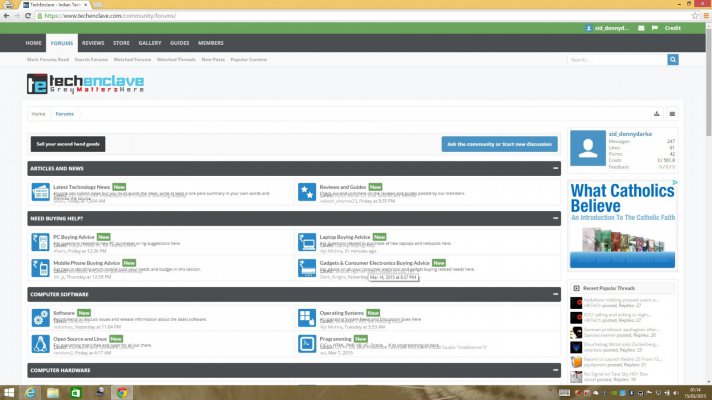The image size is (712, 400).
Task: Open the Reviews navigation tab
Action: 93,43
